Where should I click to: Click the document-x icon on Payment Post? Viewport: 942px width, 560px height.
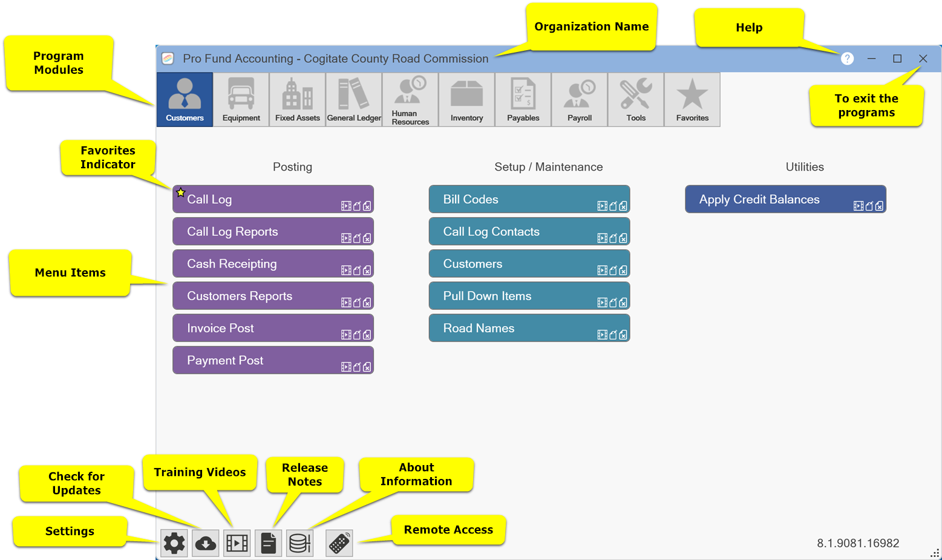coord(367,366)
